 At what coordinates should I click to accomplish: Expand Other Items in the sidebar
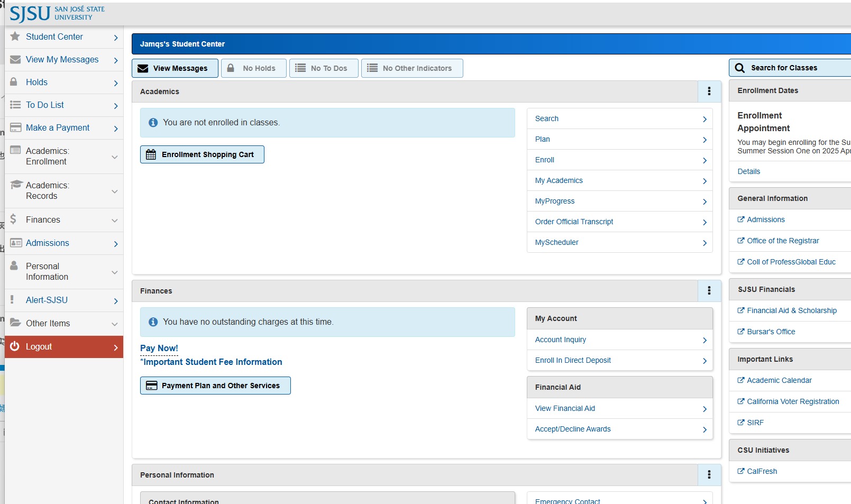click(x=63, y=324)
